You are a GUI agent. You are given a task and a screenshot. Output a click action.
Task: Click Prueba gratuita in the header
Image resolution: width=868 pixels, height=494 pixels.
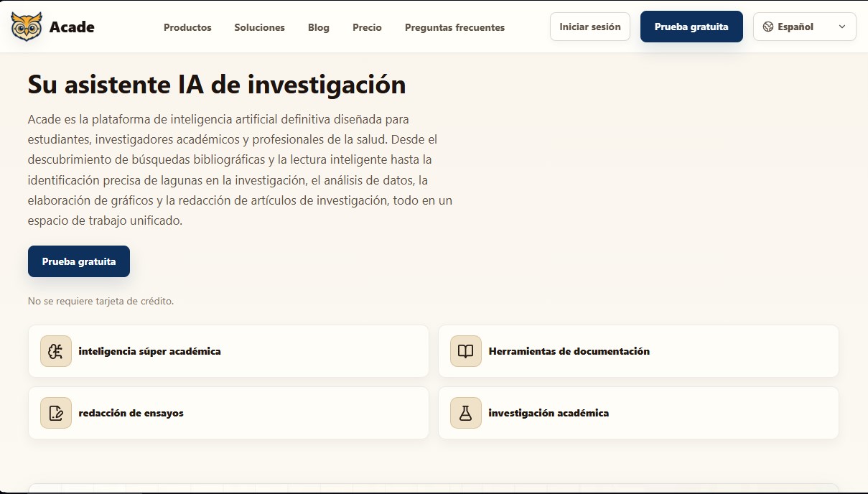coord(691,27)
